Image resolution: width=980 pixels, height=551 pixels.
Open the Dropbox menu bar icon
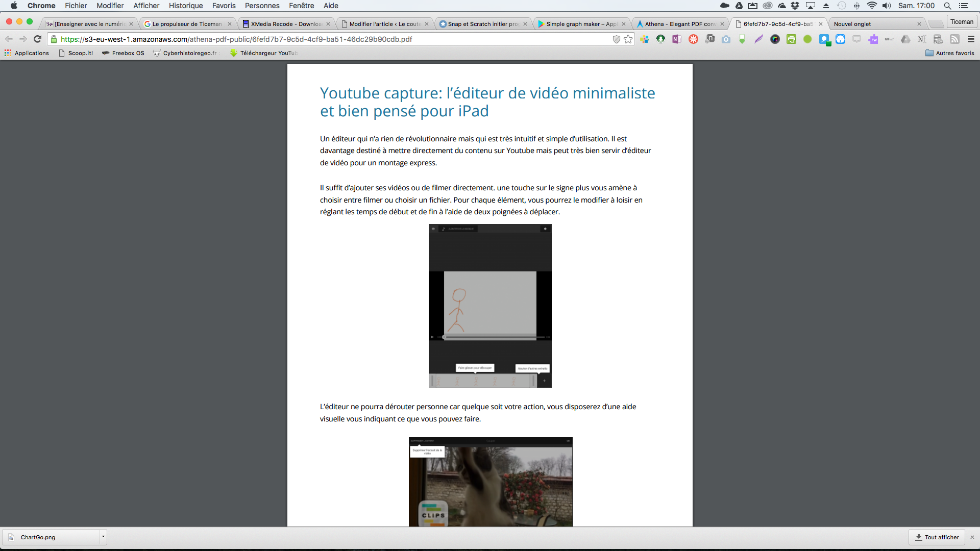795,6
